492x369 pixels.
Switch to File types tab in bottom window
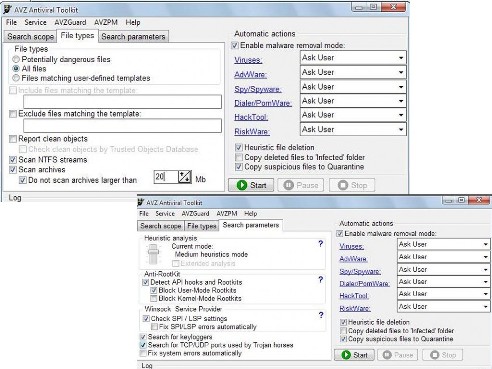coord(202,226)
